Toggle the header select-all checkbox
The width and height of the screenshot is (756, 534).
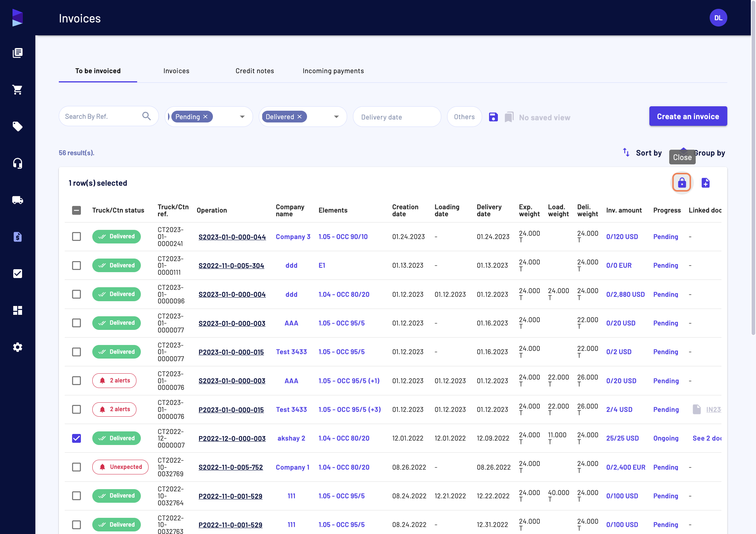click(76, 210)
